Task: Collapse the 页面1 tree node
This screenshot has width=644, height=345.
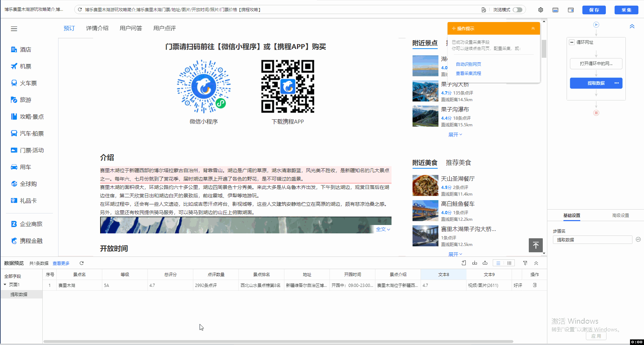Action: point(5,285)
